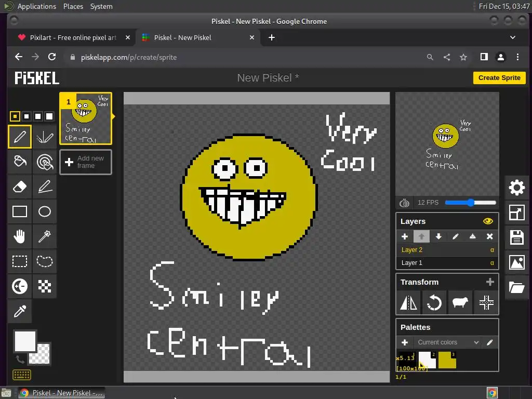Align image to the center
The height and width of the screenshot is (399, 532).
click(x=486, y=303)
